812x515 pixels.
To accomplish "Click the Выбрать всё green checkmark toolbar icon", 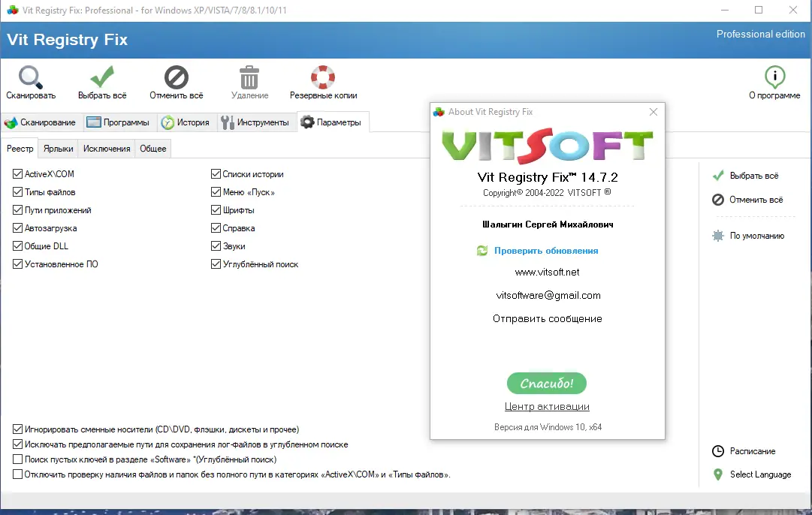I will pyautogui.click(x=102, y=77).
